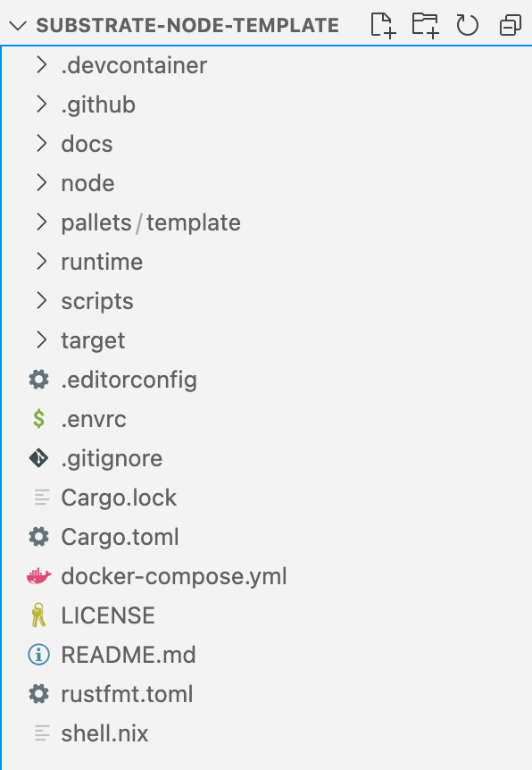
Task: Expand the pallets/template folder
Action: tap(266, 222)
